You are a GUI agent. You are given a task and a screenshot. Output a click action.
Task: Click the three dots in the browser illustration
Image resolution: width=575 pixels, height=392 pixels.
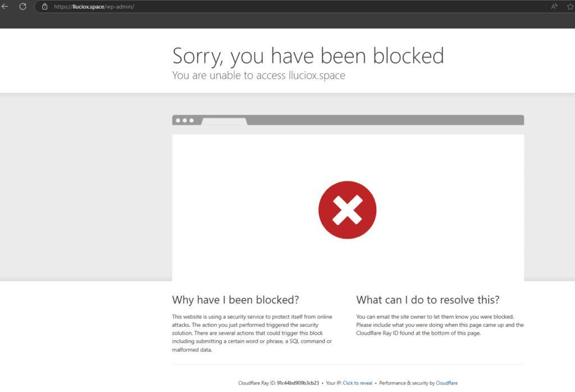click(185, 120)
